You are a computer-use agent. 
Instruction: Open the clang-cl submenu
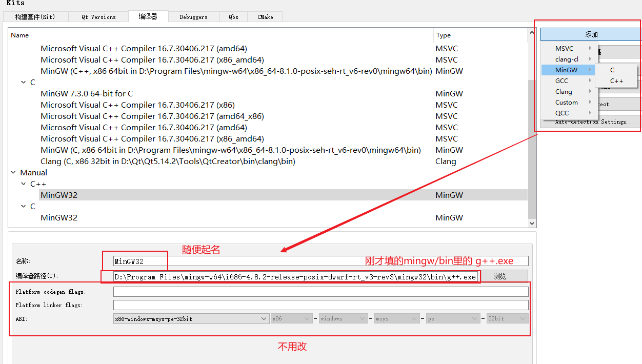[x=566, y=58]
